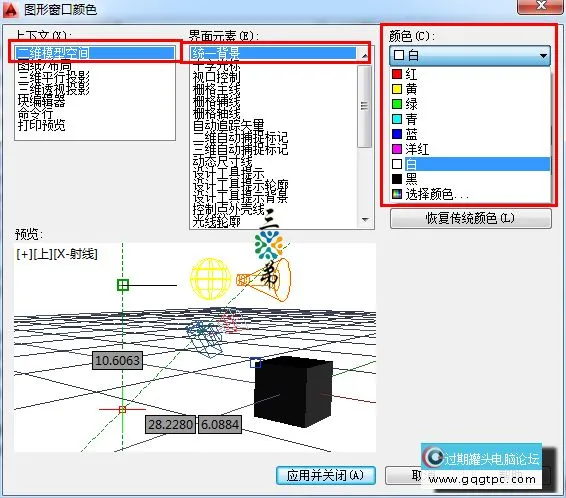Click the 6.0884 dimension value in preview
The width and height of the screenshot is (566, 498).
tap(220, 424)
